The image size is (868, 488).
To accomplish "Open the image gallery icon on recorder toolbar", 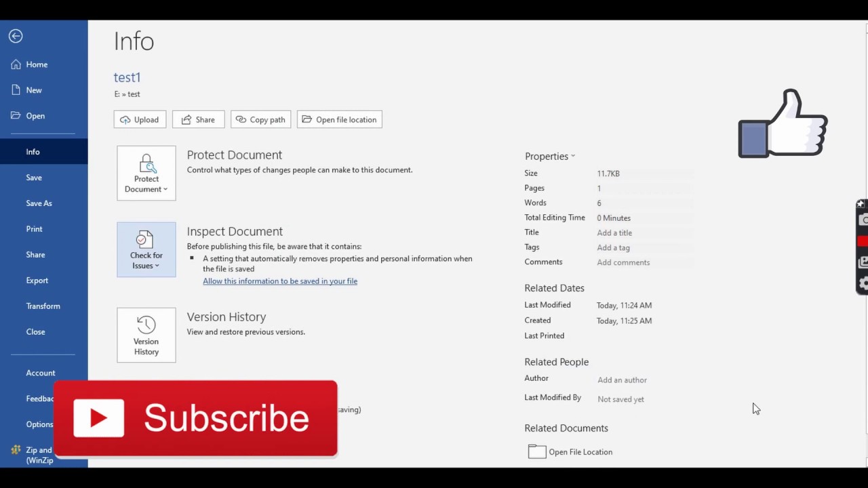I will 863,262.
